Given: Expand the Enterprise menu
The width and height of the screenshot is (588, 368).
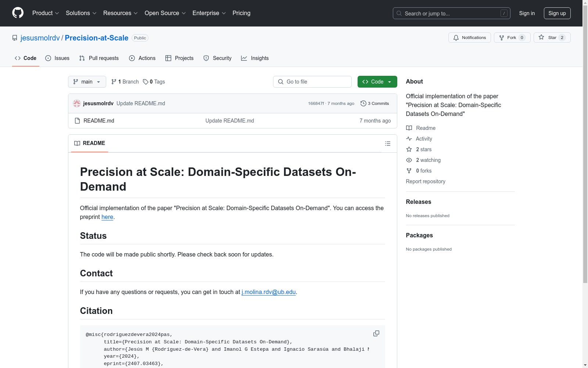Looking at the screenshot, I should coord(209,13).
